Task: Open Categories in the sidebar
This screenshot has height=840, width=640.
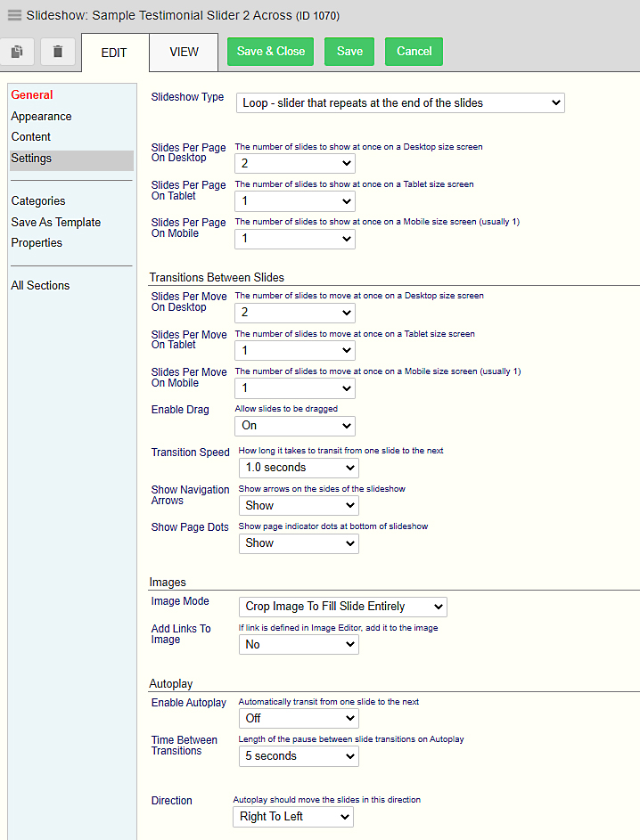Action: pos(38,201)
